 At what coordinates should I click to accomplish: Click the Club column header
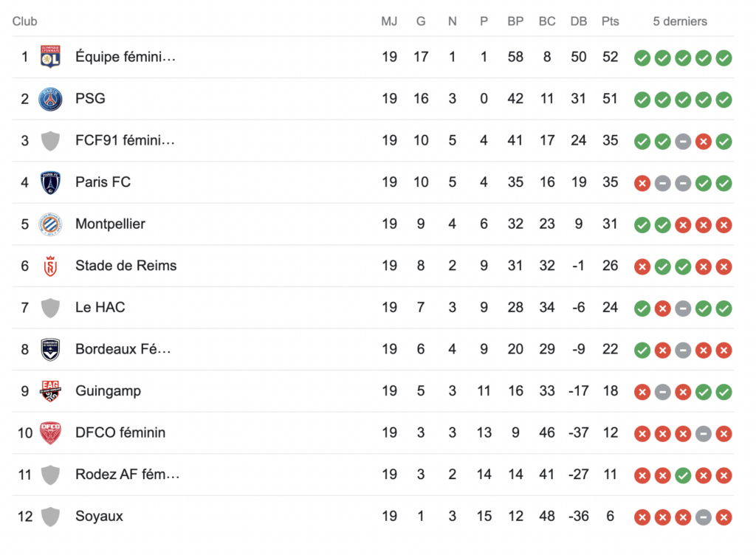(x=24, y=21)
